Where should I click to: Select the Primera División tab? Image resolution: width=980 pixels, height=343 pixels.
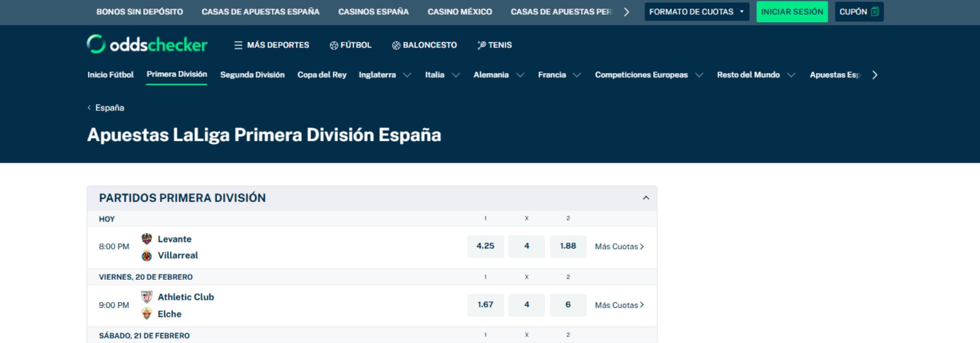coord(177,74)
